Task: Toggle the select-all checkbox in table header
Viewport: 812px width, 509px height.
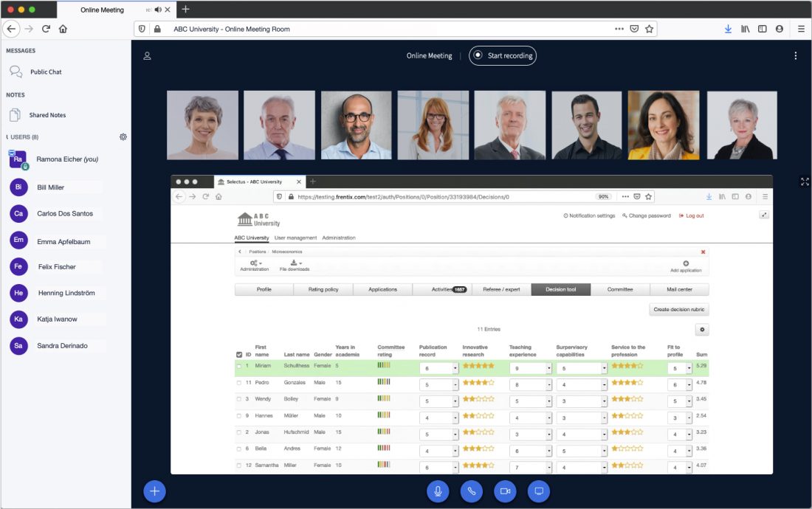Action: point(241,353)
